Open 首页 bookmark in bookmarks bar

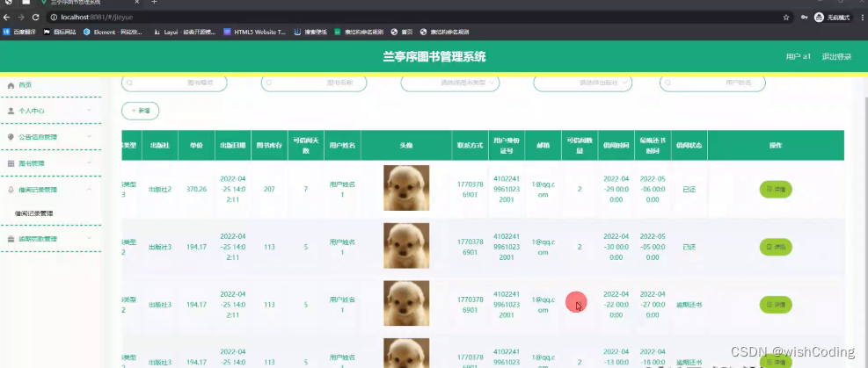(x=402, y=32)
